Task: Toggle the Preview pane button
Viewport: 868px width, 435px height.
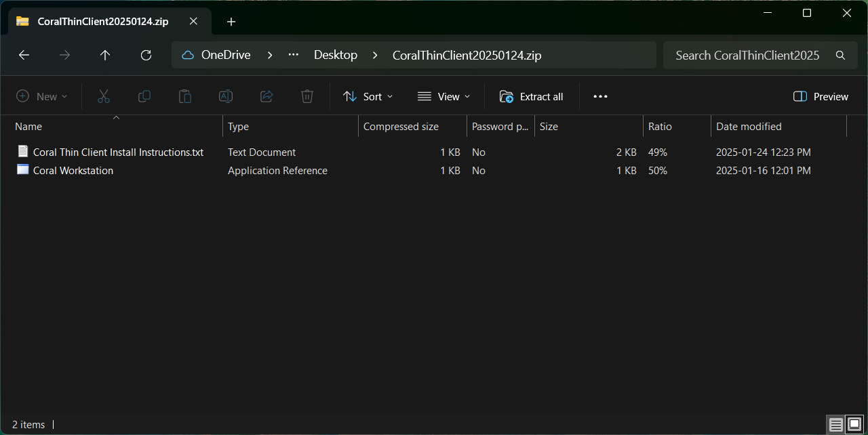Action: pos(821,97)
